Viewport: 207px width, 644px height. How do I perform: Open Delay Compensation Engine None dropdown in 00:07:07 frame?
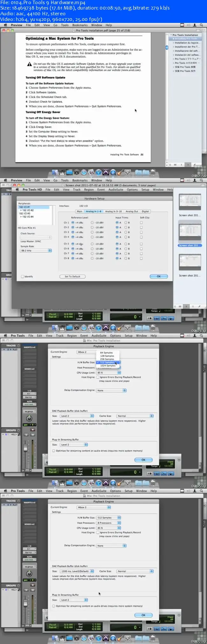pos(111,546)
